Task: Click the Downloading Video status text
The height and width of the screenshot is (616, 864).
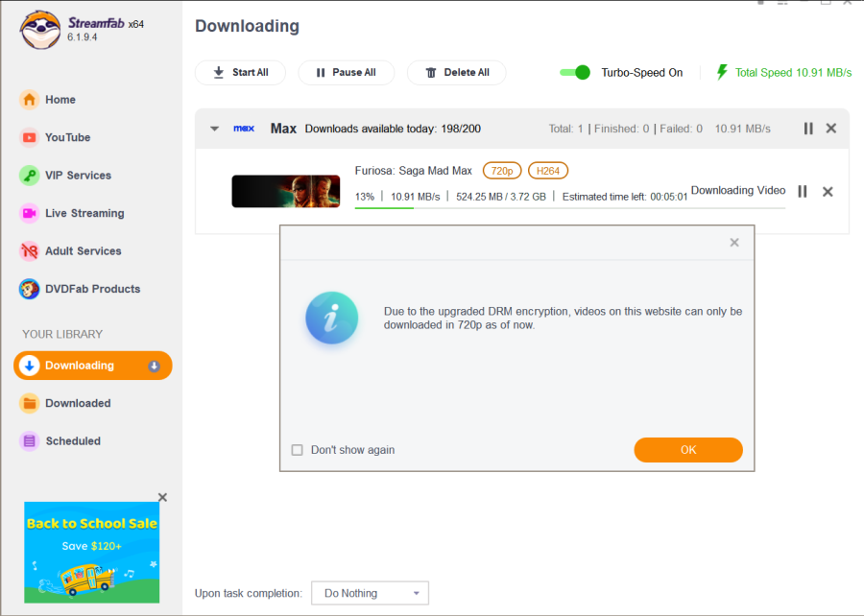Action: click(x=738, y=191)
